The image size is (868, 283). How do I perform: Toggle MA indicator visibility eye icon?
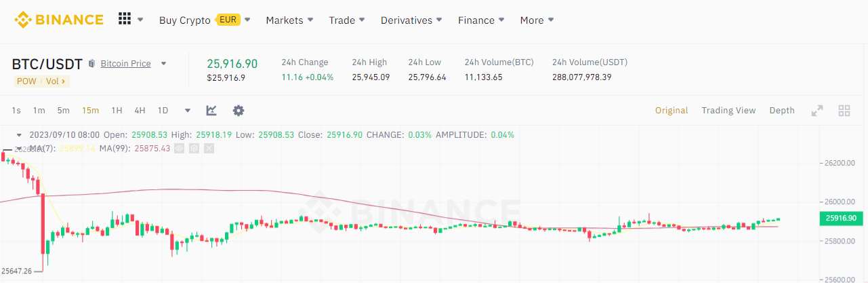click(180, 148)
